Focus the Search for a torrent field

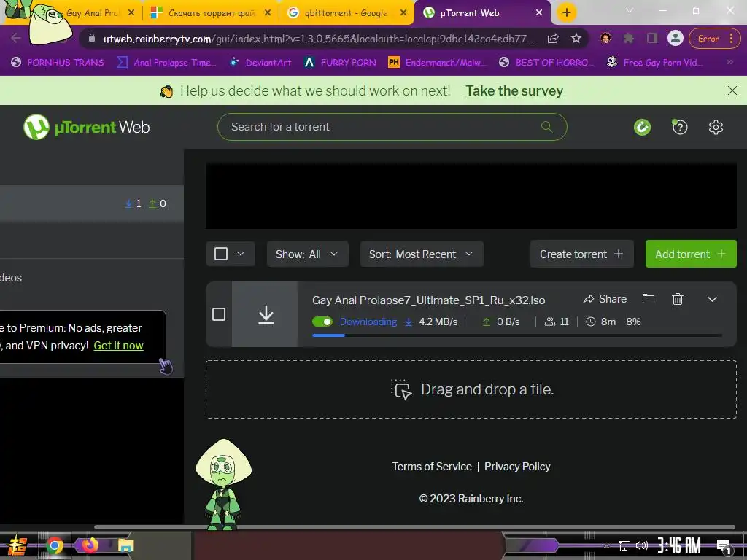[392, 127]
